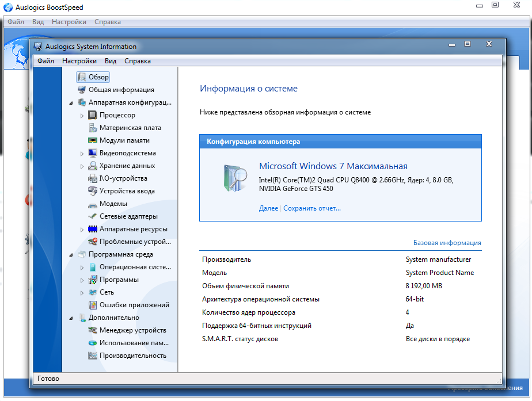Screen dimensions: 532x401
Task: Click the Производительность chart icon
Action: tap(93, 356)
